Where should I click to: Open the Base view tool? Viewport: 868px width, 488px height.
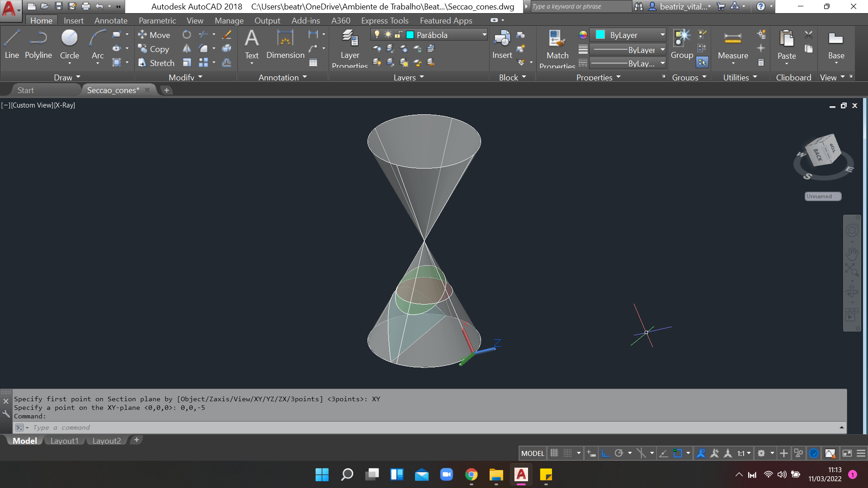pyautogui.click(x=836, y=44)
